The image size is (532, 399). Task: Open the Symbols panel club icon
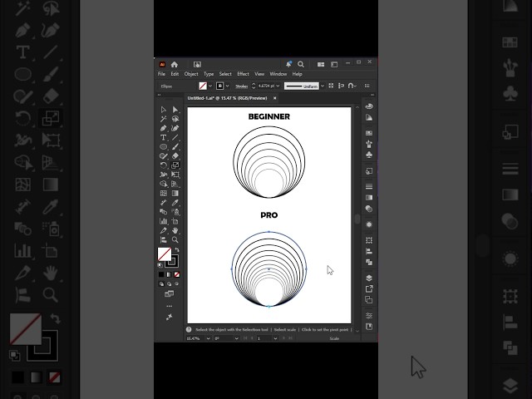(x=369, y=155)
